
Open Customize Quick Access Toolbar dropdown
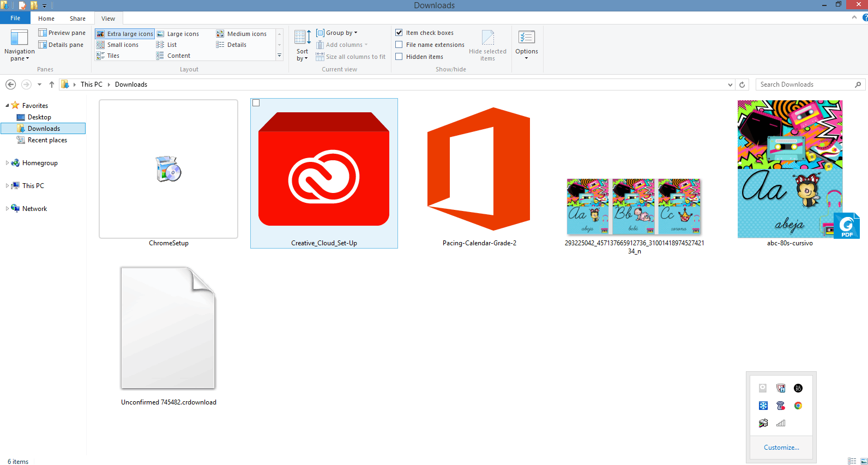[x=44, y=5]
